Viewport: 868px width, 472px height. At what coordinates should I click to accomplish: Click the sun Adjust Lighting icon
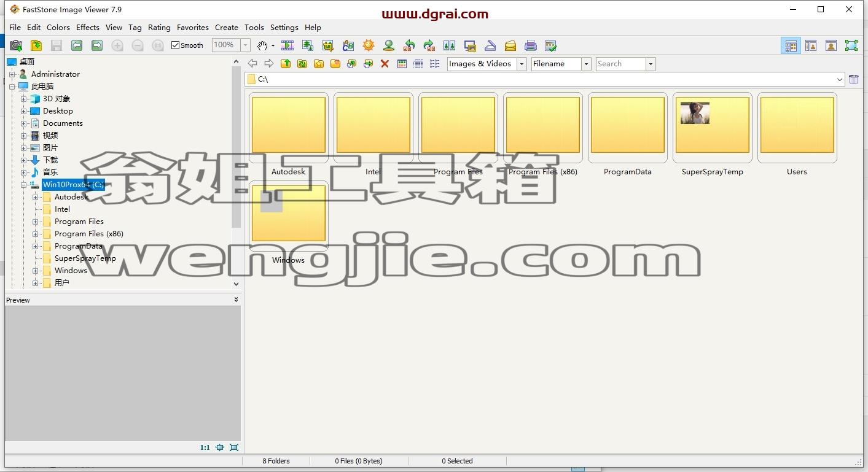tap(368, 45)
